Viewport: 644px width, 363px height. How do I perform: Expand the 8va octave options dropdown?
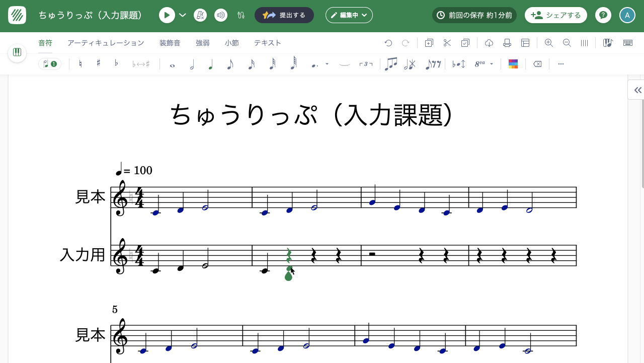pyautogui.click(x=491, y=64)
